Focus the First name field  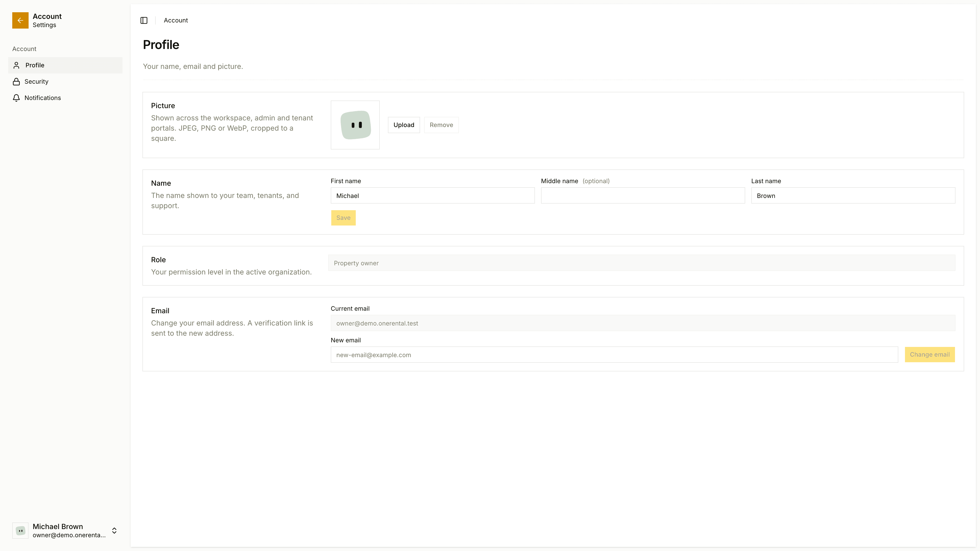tap(433, 196)
